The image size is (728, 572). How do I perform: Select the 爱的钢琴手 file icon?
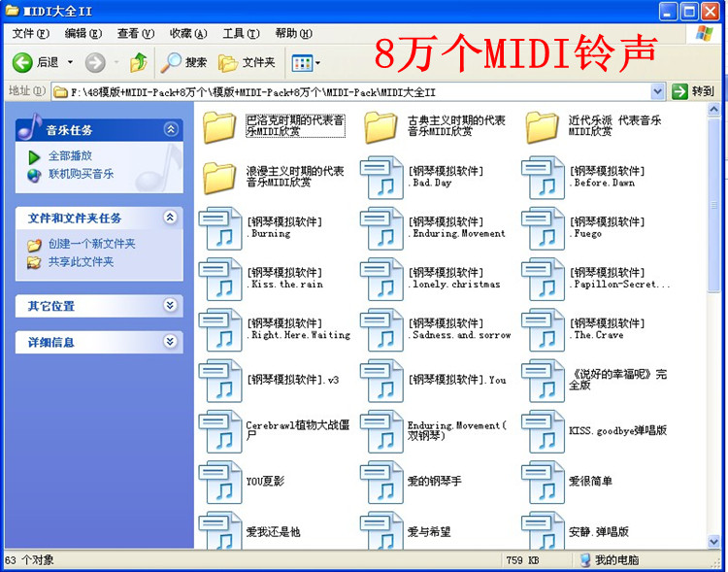(381, 482)
